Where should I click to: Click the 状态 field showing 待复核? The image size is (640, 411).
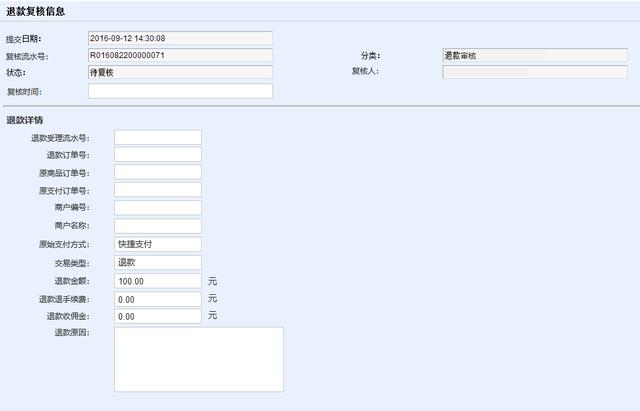pos(180,72)
